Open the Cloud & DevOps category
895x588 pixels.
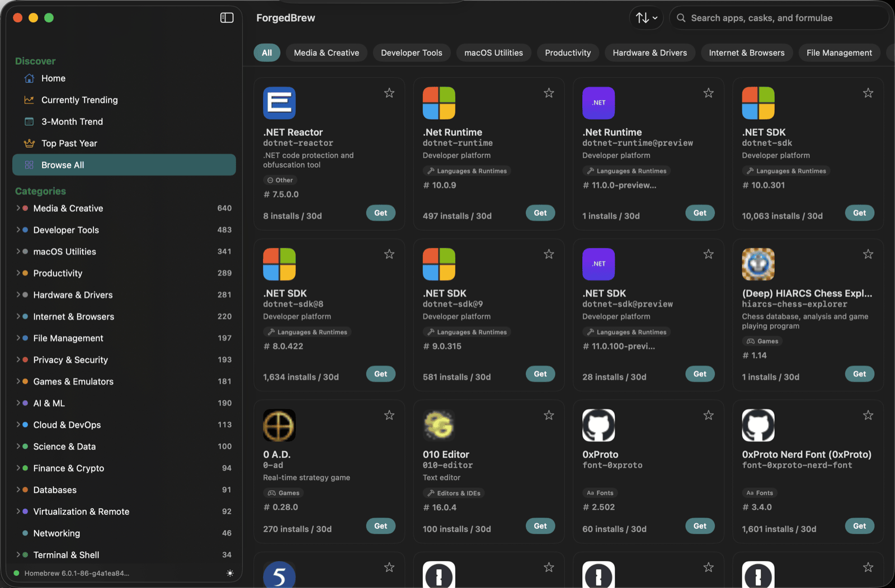tap(124, 425)
